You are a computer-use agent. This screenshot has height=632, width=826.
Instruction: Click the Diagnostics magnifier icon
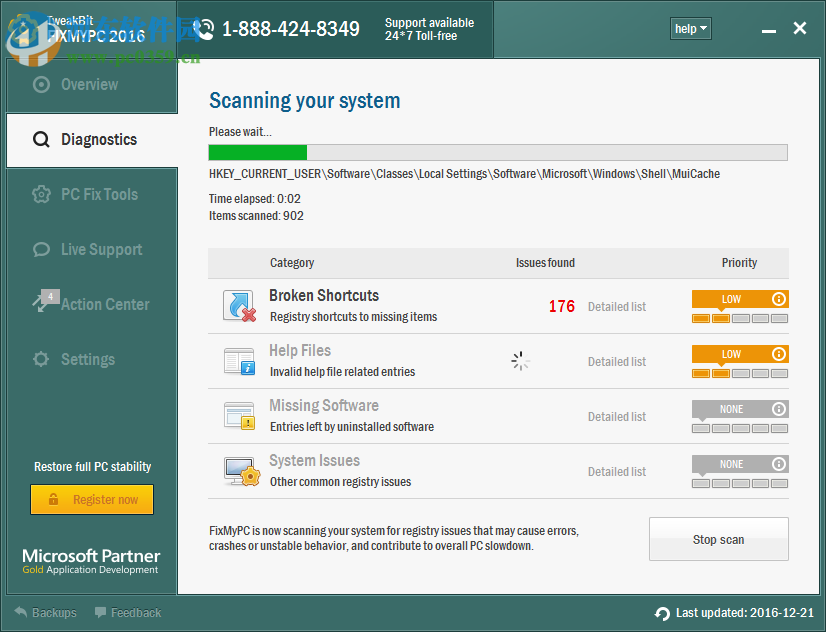click(x=41, y=140)
